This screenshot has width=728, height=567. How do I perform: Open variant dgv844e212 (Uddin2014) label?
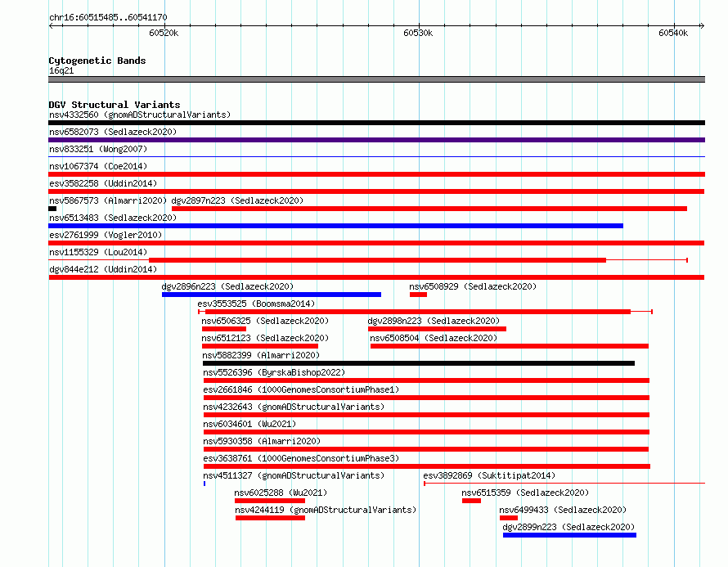(x=103, y=269)
